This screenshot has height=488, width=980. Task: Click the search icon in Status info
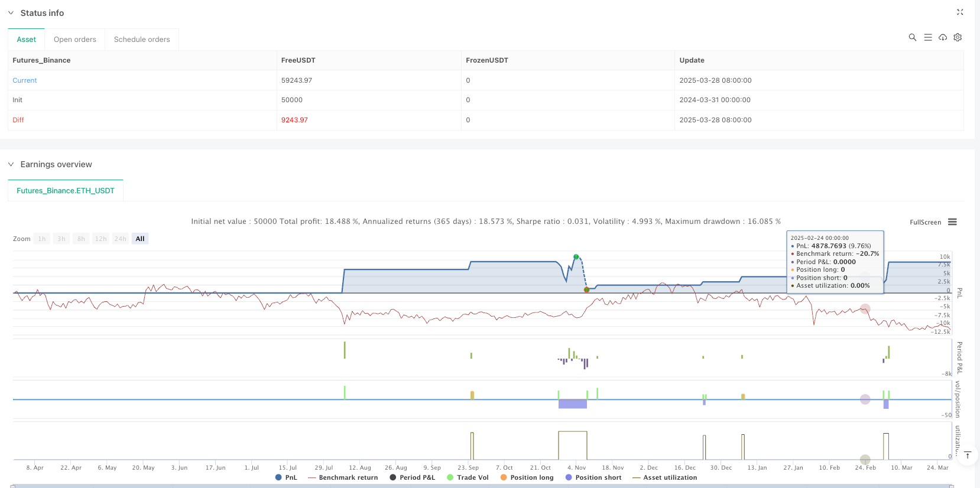pos(913,37)
